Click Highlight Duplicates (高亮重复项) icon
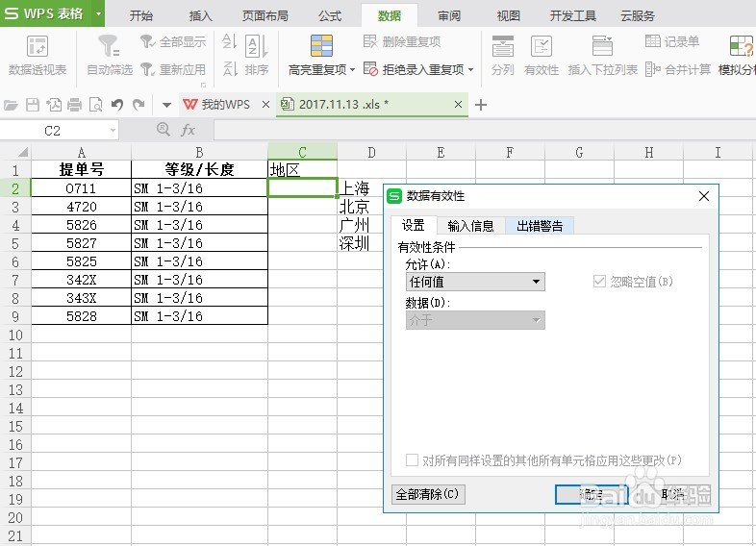The width and height of the screenshot is (756, 546). pos(321,46)
